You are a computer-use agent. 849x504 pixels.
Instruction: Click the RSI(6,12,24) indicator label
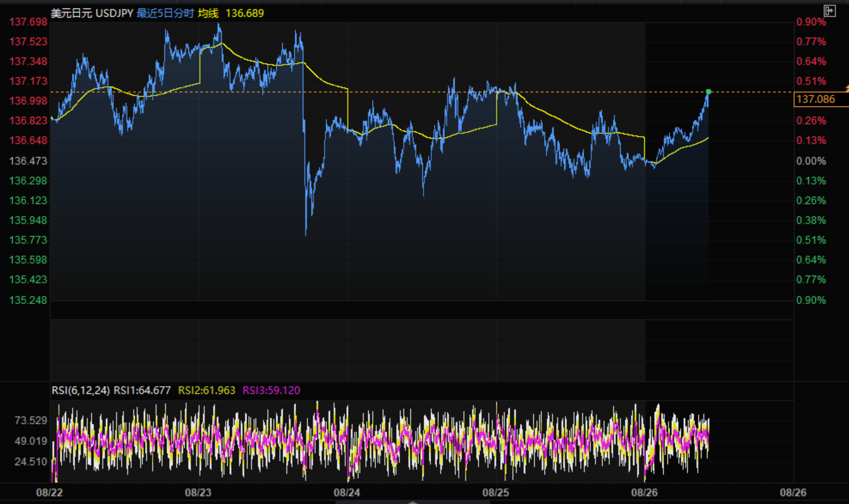(81, 391)
